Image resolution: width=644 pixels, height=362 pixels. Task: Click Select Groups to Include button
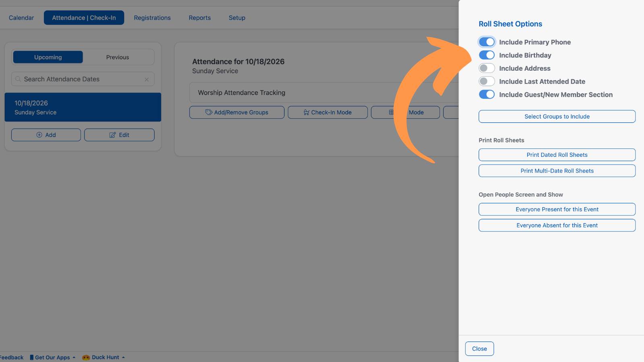(557, 116)
